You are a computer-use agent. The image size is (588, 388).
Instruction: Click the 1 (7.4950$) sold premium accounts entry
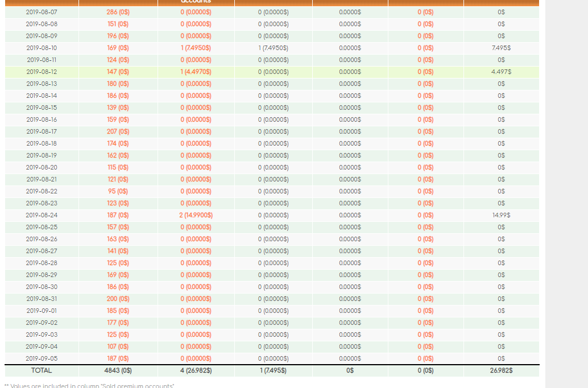[x=196, y=48]
